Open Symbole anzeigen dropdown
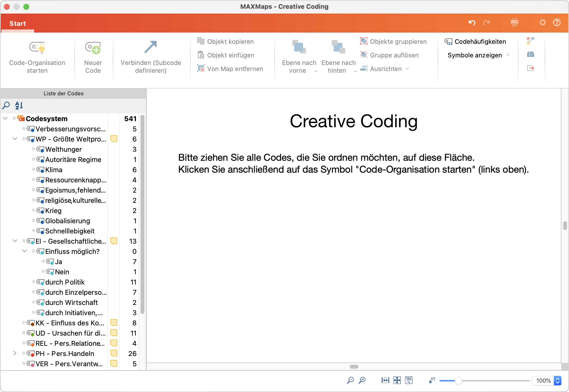 479,55
